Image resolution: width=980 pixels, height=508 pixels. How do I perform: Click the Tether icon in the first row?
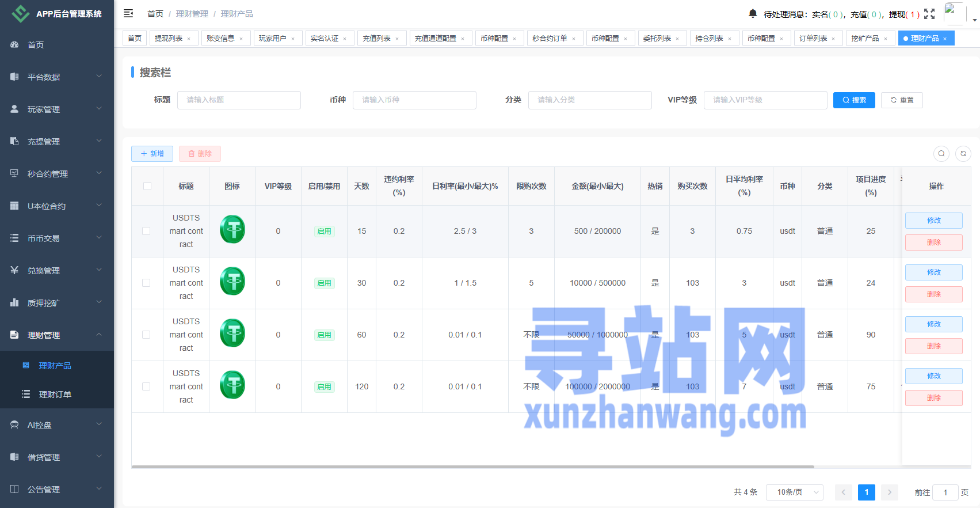(x=232, y=229)
